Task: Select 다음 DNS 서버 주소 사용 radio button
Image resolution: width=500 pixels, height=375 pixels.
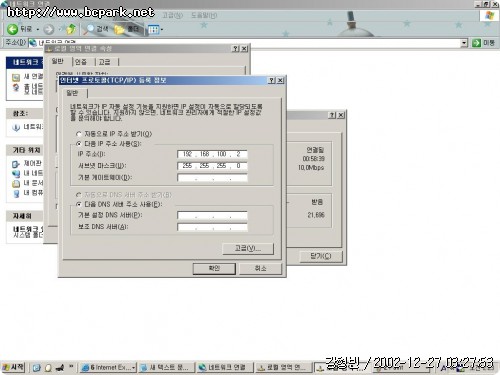Action: point(79,204)
